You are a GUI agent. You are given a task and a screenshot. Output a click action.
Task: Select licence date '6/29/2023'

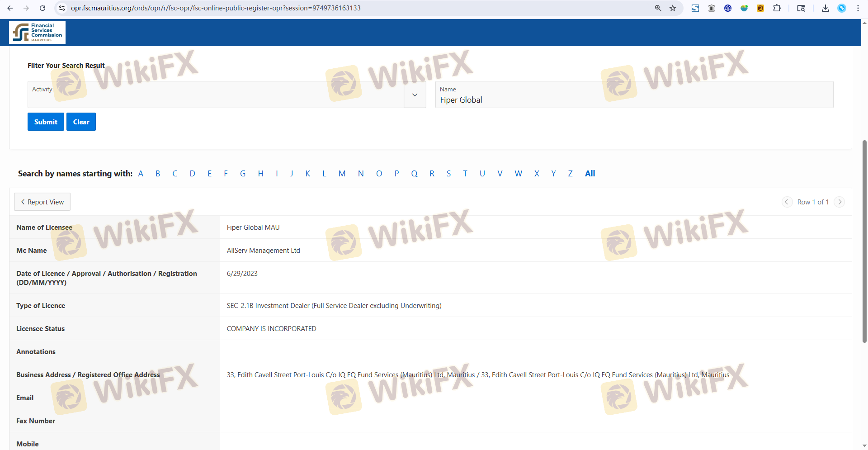242,274
